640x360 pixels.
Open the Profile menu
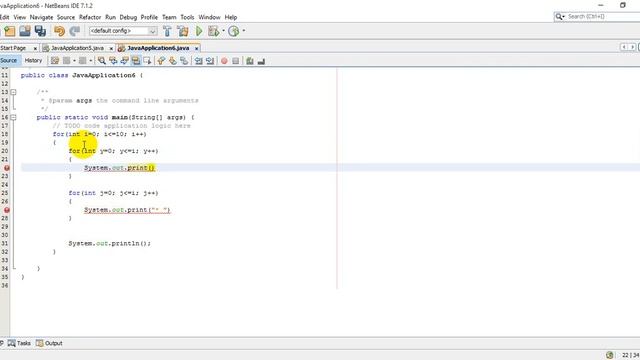click(149, 17)
